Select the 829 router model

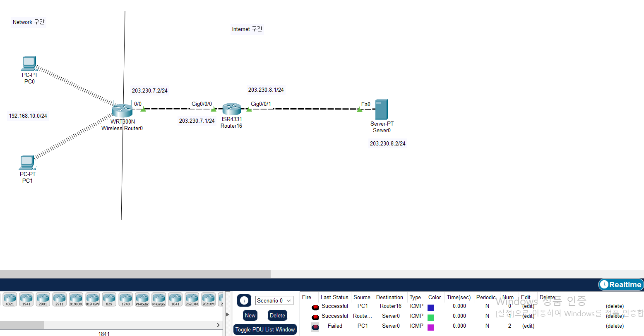[109, 299]
